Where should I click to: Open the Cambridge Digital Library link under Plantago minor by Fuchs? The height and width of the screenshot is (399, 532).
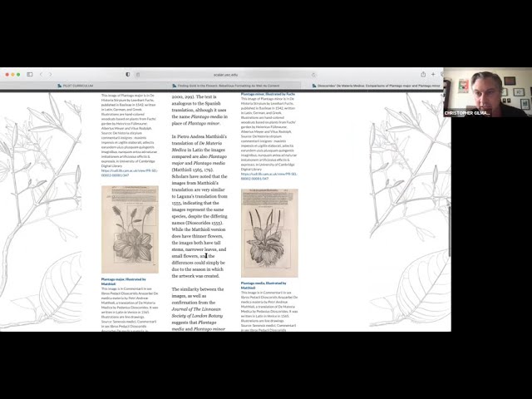pos(269,176)
